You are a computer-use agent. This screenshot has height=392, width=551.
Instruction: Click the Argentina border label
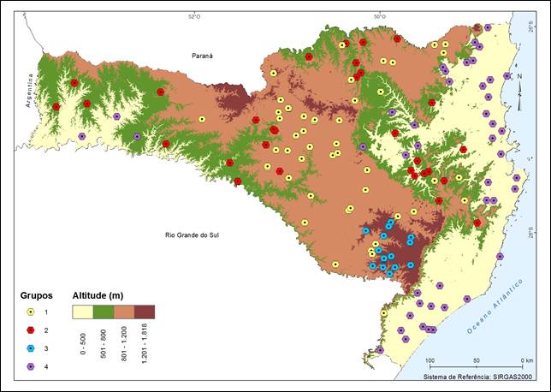[28, 89]
